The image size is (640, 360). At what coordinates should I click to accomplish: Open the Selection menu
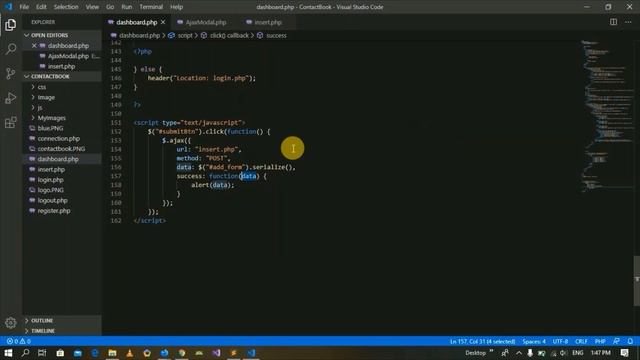click(66, 7)
